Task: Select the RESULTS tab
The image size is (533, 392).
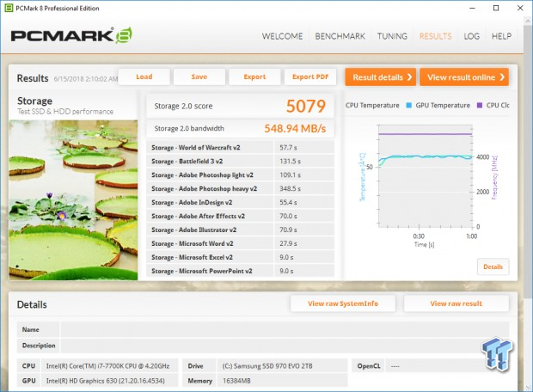Action: click(435, 36)
